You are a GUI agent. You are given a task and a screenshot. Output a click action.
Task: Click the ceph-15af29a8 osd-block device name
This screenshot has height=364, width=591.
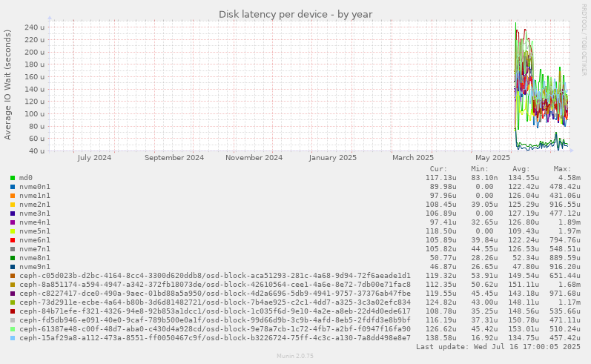(x=215, y=338)
